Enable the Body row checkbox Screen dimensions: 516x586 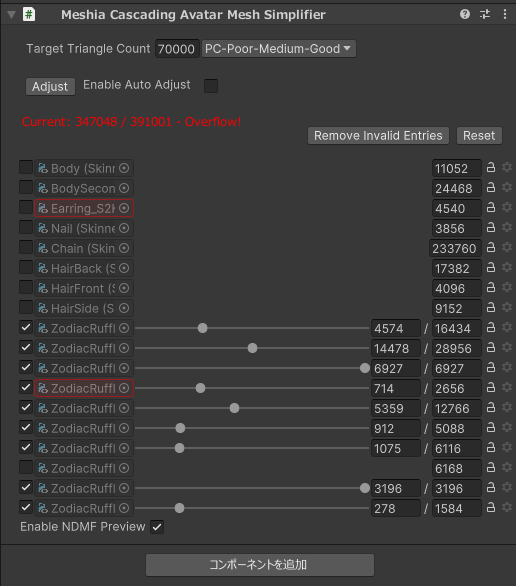click(26, 167)
